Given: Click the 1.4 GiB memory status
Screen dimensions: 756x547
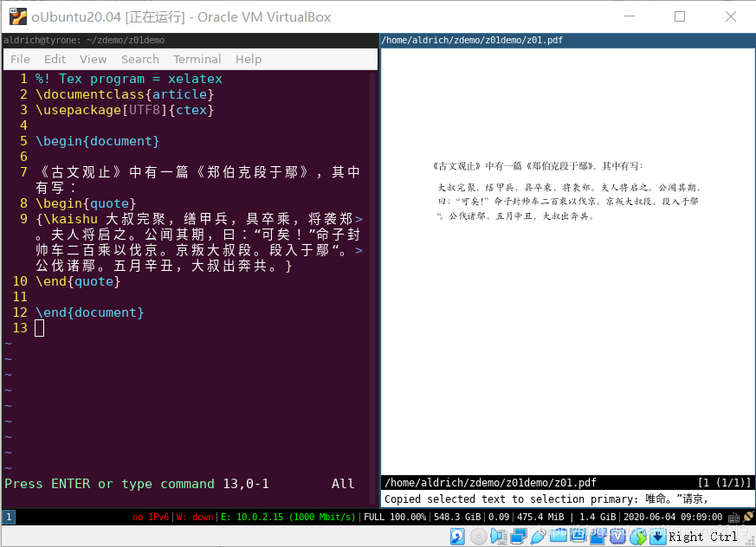Looking at the screenshot, I should (598, 517).
